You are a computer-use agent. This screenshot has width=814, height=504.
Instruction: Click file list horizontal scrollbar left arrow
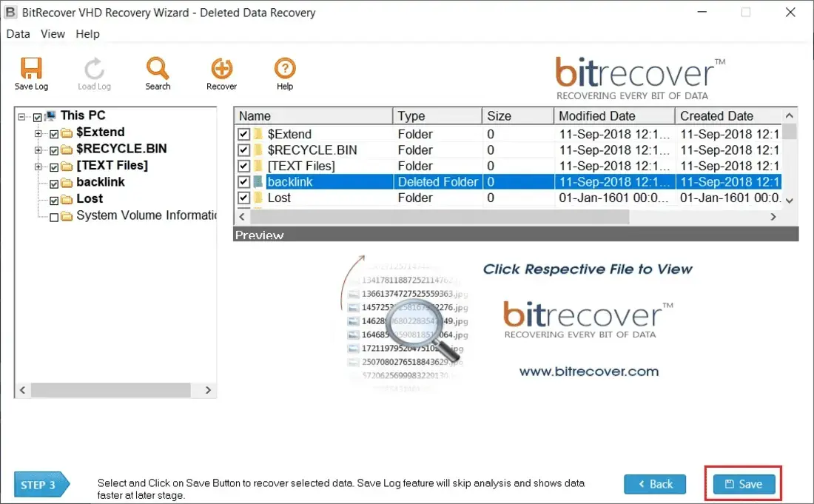[241, 216]
